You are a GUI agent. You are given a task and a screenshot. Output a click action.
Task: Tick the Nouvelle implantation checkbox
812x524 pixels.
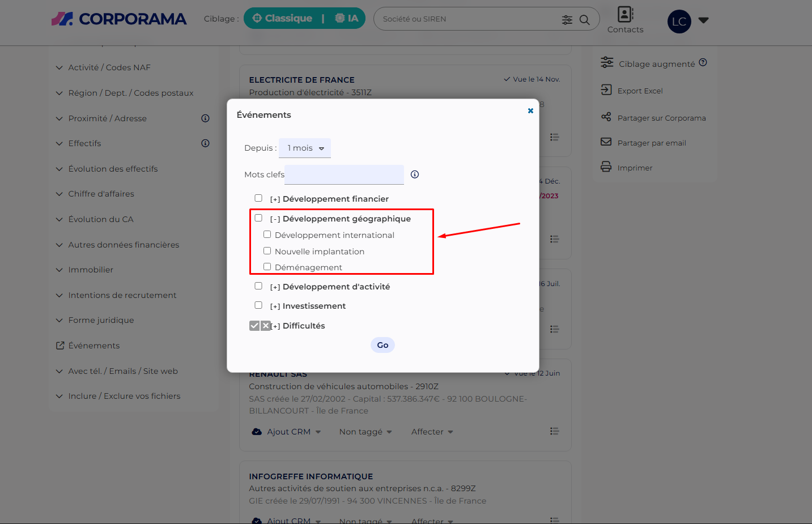click(x=267, y=251)
